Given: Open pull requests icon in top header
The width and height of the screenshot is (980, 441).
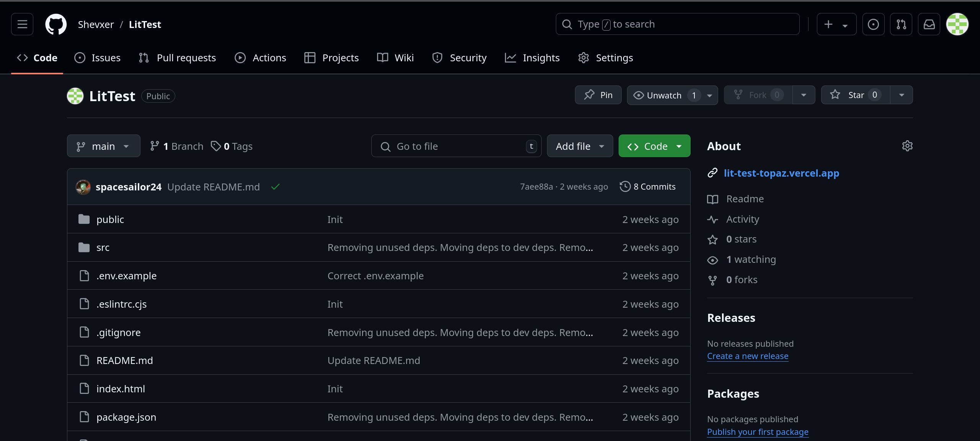Looking at the screenshot, I should pos(901,24).
